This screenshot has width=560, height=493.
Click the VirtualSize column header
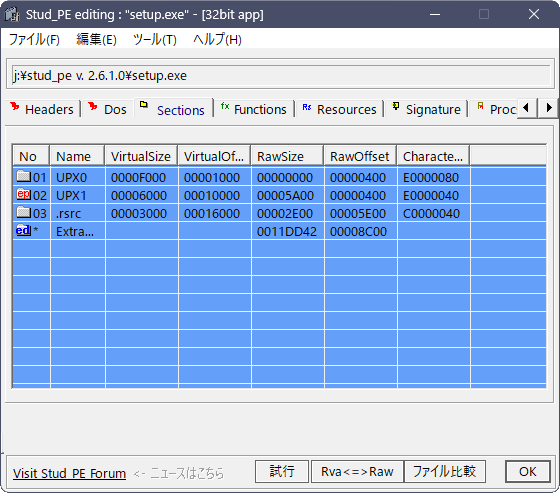(141, 156)
